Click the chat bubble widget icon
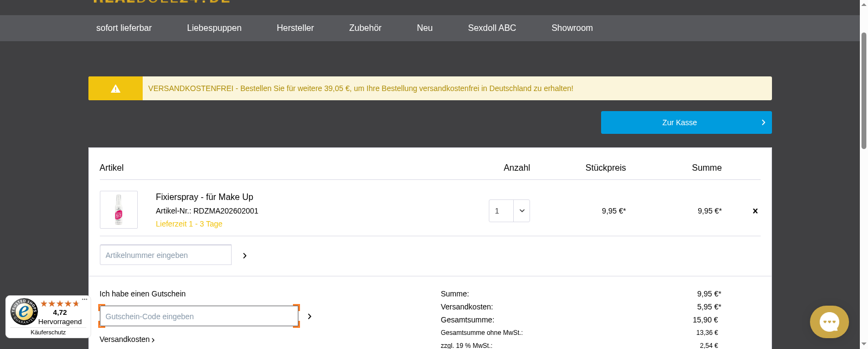The image size is (868, 349). point(829,322)
